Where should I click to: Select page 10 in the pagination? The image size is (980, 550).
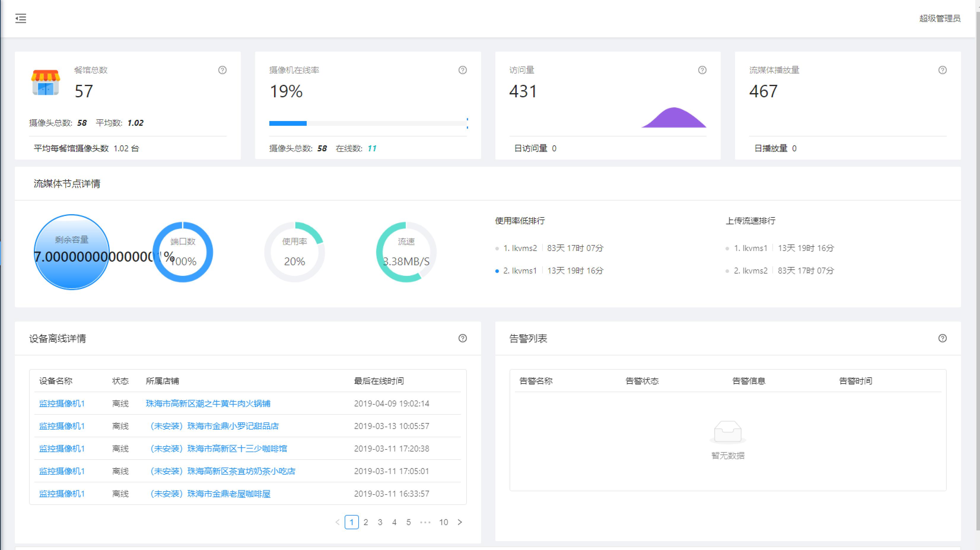tap(443, 522)
